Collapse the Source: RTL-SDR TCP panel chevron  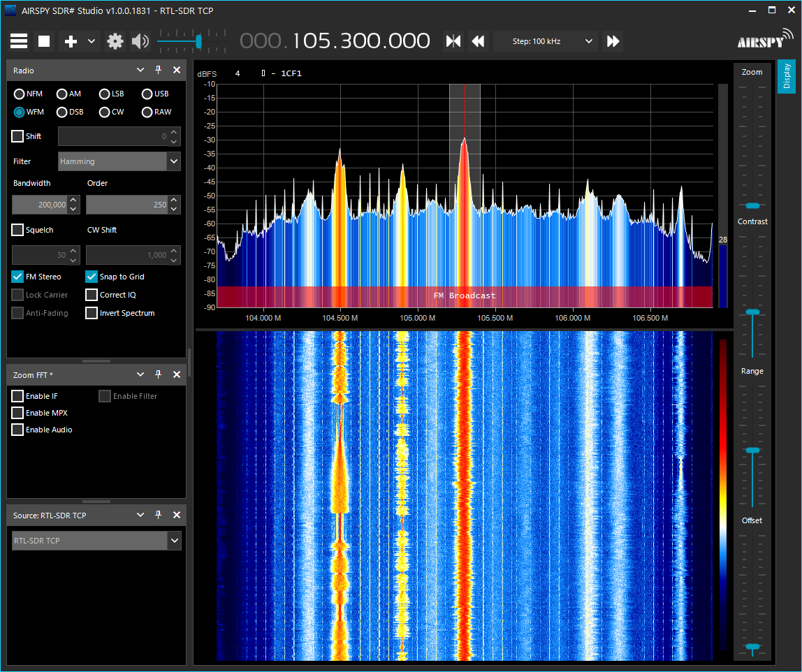140,515
